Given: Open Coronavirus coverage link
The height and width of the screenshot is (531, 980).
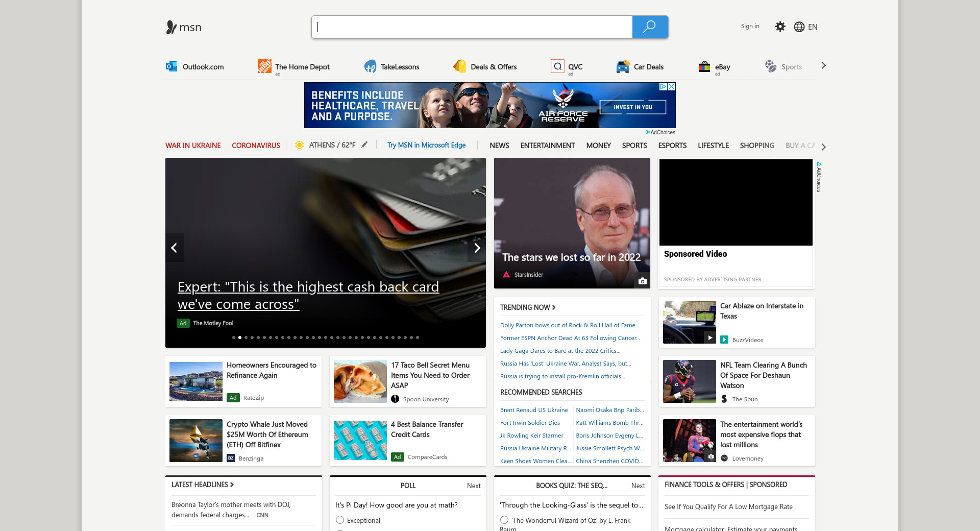Looking at the screenshot, I should (x=256, y=146).
